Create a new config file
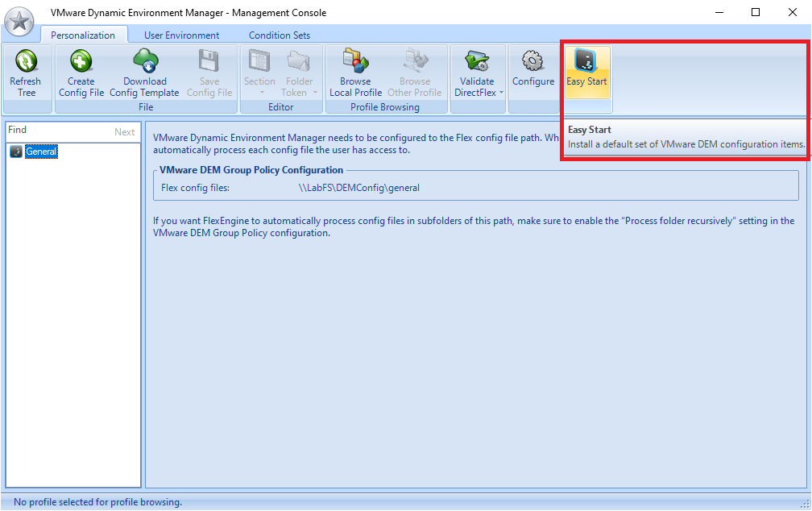This screenshot has width=812, height=511. [x=81, y=62]
